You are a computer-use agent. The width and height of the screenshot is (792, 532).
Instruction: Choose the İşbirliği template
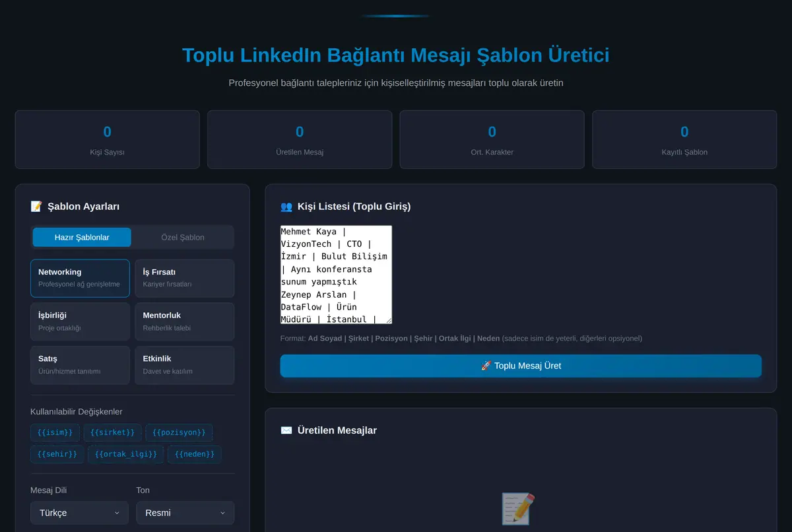[x=80, y=321]
